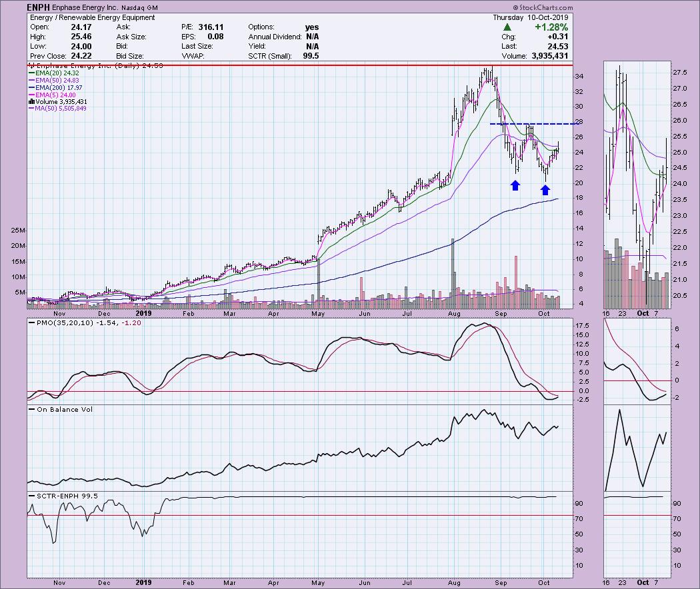Click the ENPH ticker symbol heading
Image resolution: width=700 pixels, height=589 pixels.
pos(38,7)
